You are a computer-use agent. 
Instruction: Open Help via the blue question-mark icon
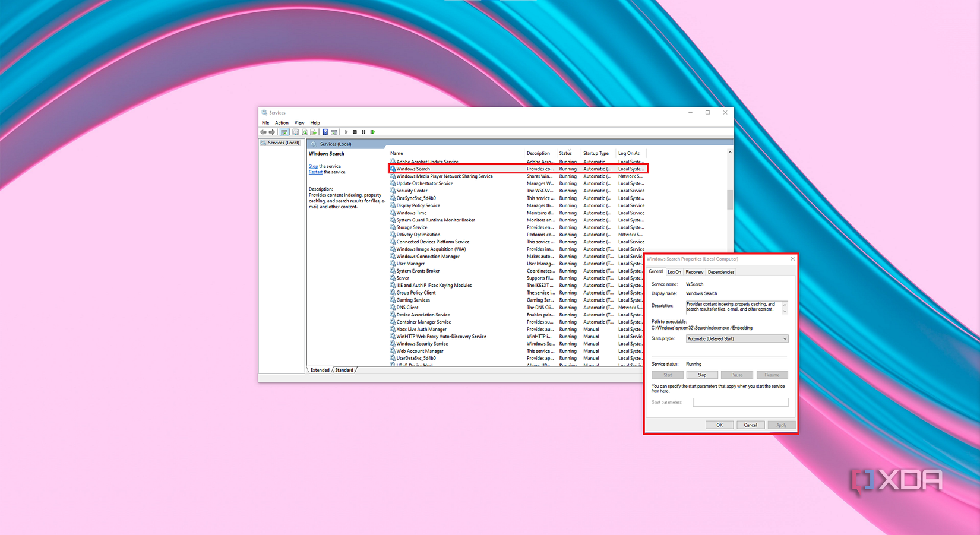(x=325, y=132)
